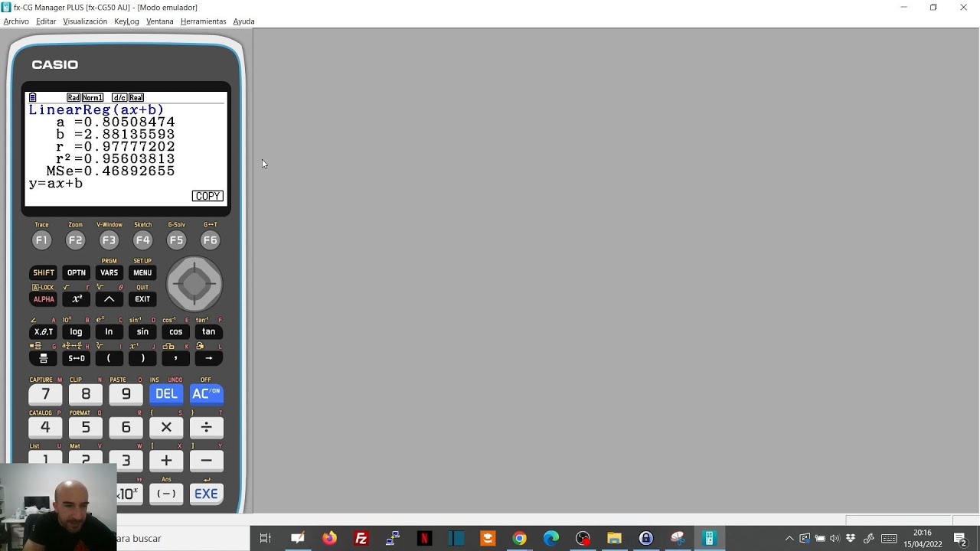
Task: Open Task View in the taskbar
Action: pyautogui.click(x=265, y=539)
